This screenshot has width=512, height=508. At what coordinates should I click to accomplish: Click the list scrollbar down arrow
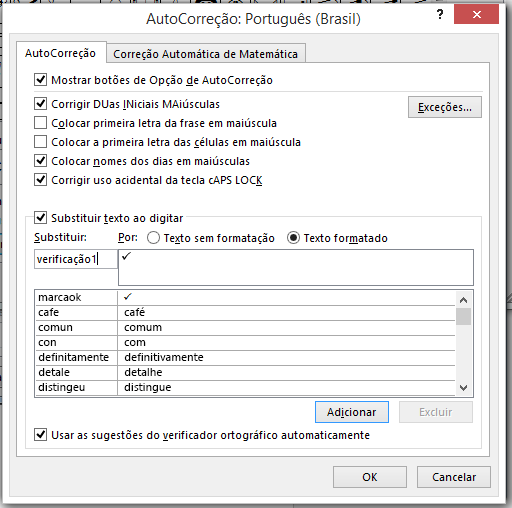(x=463, y=388)
